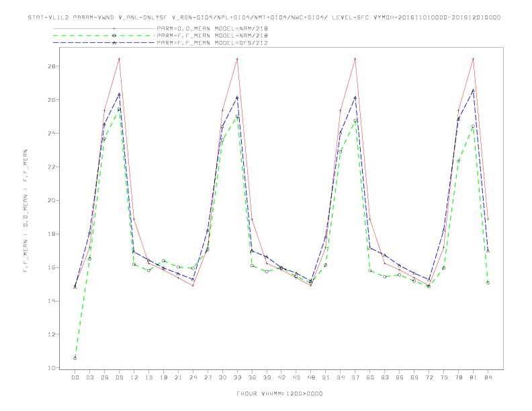Click x-axis tick label 30
This screenshot has height=411, width=532.
pos(222,377)
